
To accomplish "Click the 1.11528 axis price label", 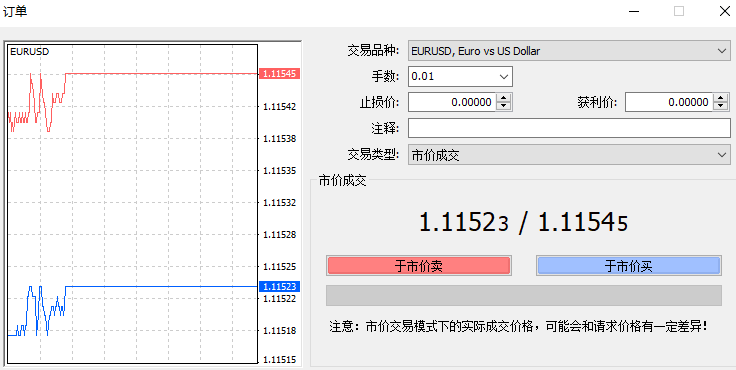I will pyautogui.click(x=280, y=234).
